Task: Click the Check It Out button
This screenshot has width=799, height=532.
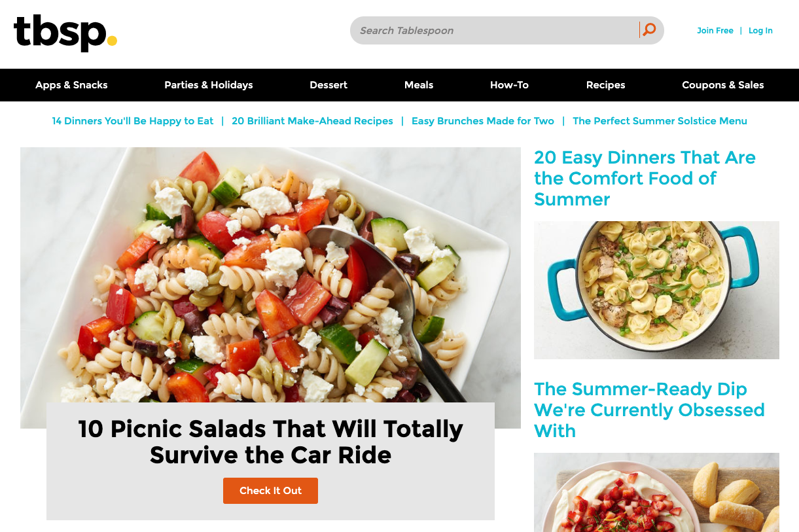Action: (270, 491)
